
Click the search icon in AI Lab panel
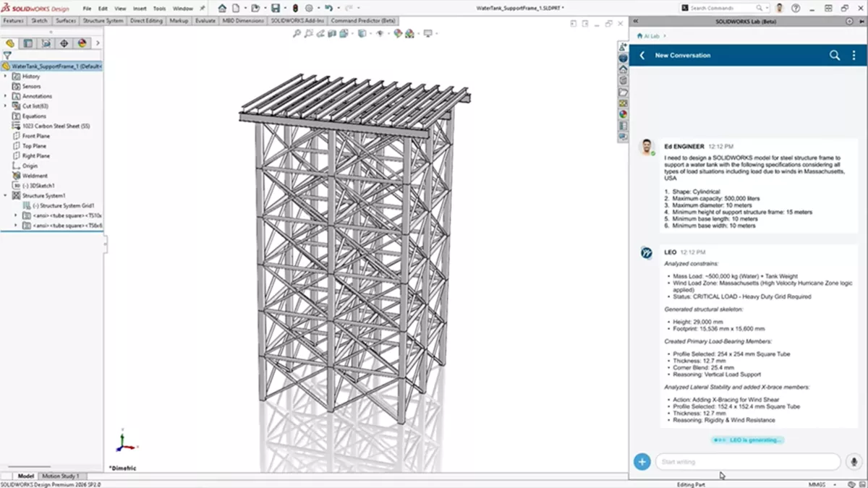[835, 55]
